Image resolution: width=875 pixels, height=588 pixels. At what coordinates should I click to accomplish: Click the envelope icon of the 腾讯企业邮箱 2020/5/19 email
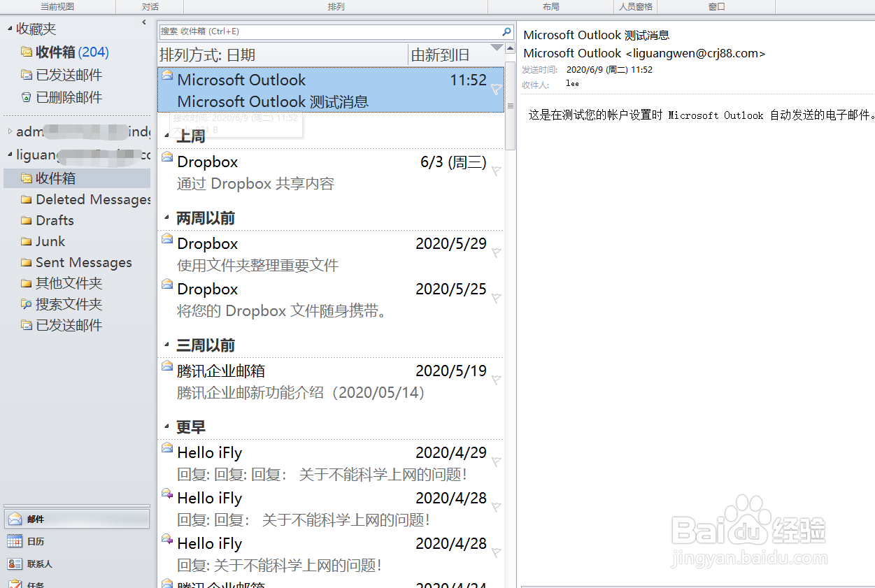click(167, 366)
